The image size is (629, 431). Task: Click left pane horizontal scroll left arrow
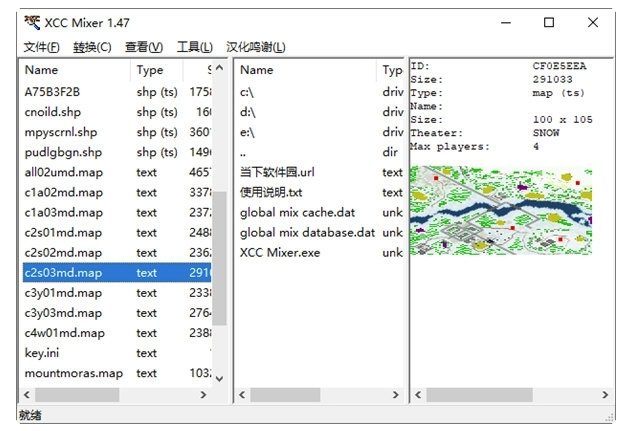27,395
